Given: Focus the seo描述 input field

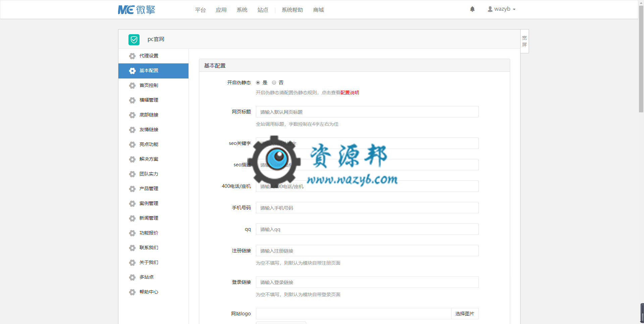Looking at the screenshot, I should (367, 165).
